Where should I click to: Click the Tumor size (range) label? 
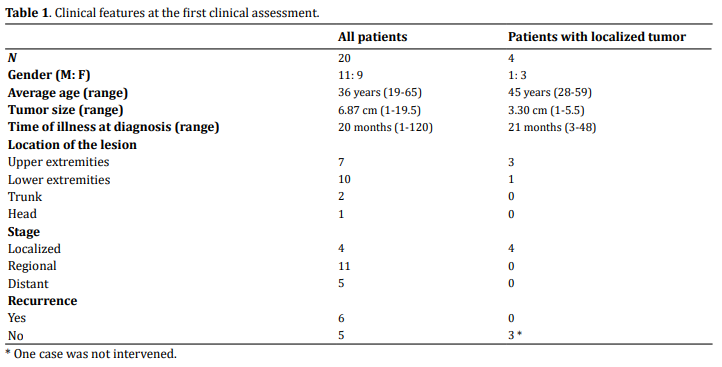pos(65,110)
